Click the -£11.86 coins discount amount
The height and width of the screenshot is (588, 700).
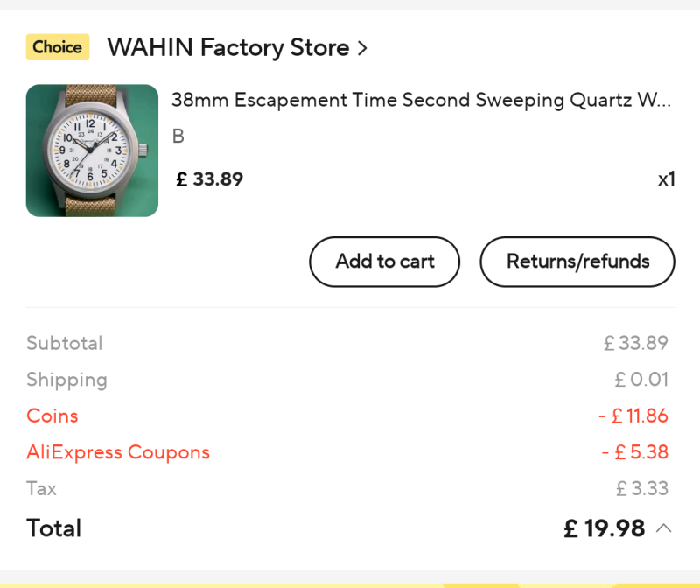pyautogui.click(x=633, y=416)
